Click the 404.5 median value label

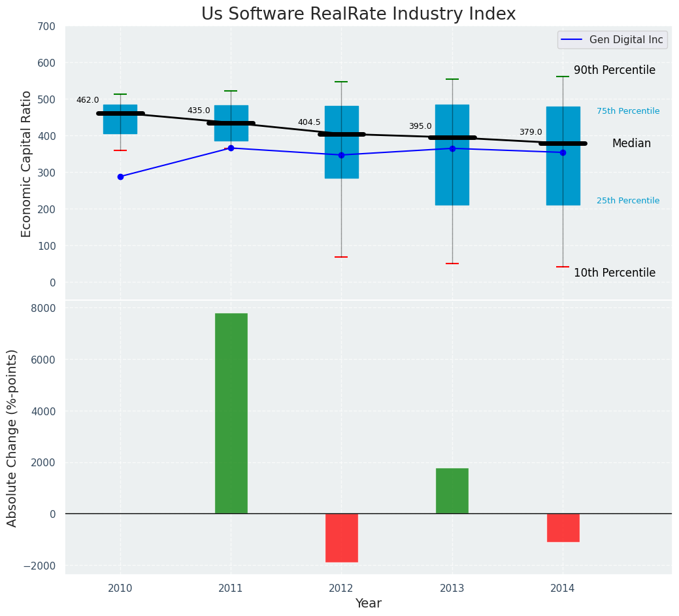(309, 122)
